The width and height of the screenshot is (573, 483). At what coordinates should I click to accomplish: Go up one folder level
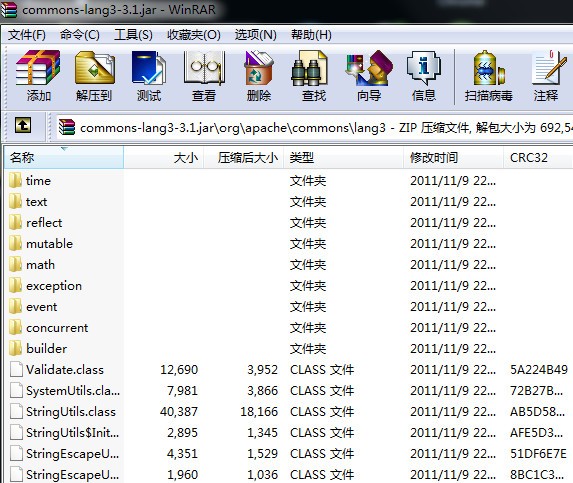click(x=23, y=126)
